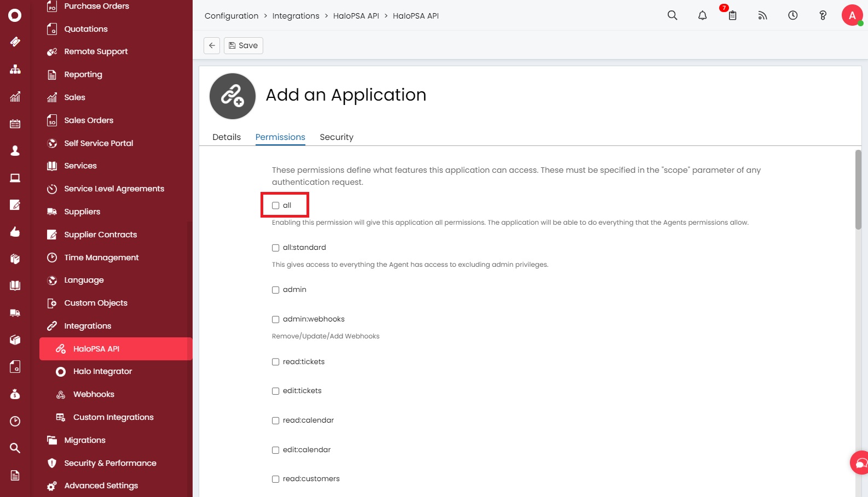868x497 pixels.
Task: Collapse the Integrations menu in sidebar
Action: pos(88,326)
